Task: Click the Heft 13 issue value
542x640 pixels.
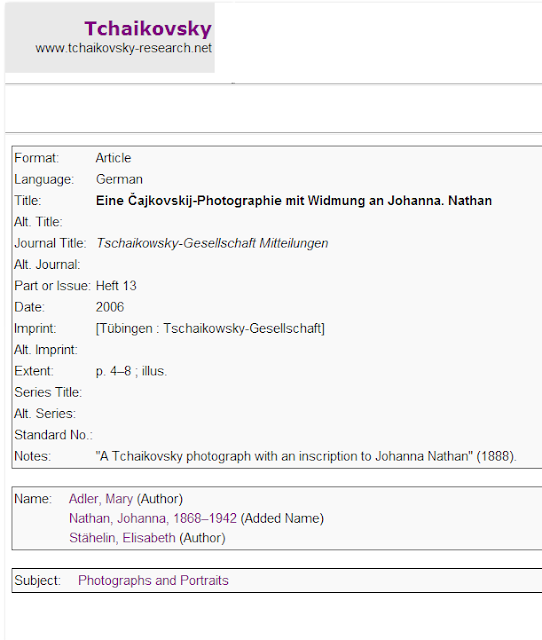Action: [x=116, y=286]
